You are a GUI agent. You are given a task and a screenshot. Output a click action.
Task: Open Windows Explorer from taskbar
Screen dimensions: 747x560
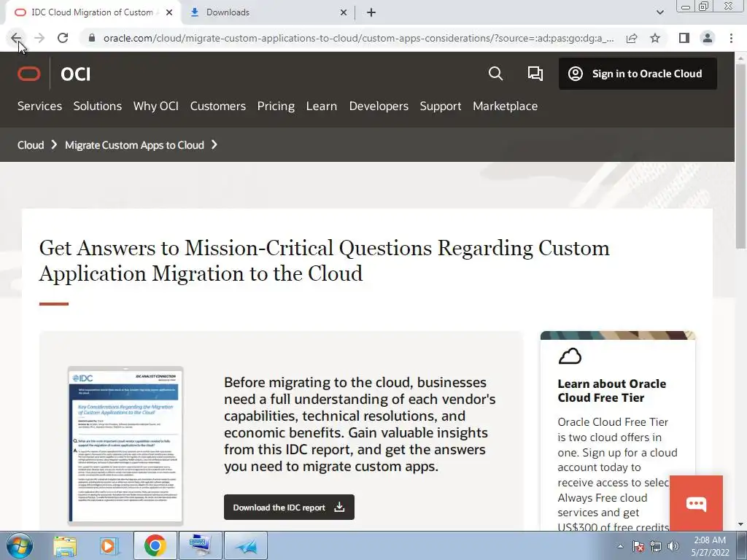pyautogui.click(x=65, y=545)
